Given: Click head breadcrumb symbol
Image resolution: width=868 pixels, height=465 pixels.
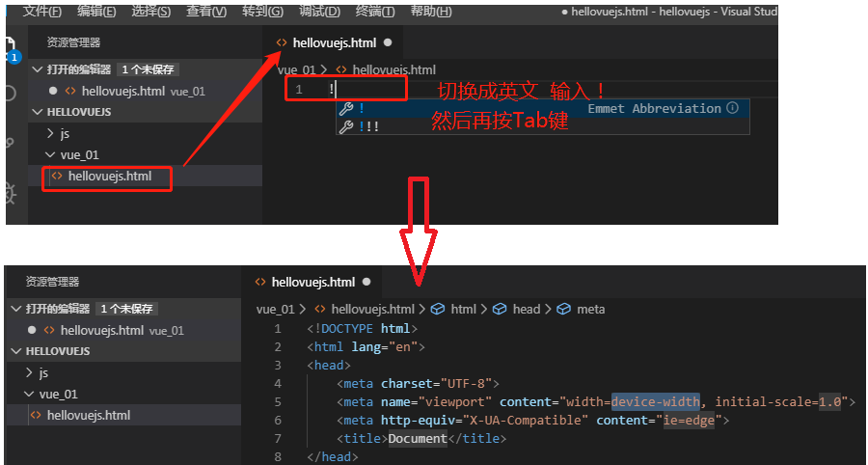Looking at the screenshot, I should tap(527, 310).
